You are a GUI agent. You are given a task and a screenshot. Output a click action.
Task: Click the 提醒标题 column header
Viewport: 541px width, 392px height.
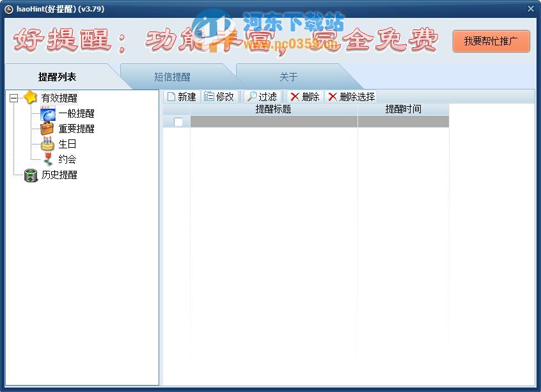tap(273, 109)
